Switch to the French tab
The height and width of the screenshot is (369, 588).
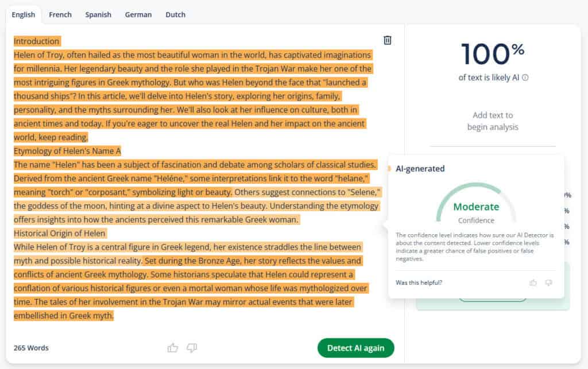click(x=60, y=14)
